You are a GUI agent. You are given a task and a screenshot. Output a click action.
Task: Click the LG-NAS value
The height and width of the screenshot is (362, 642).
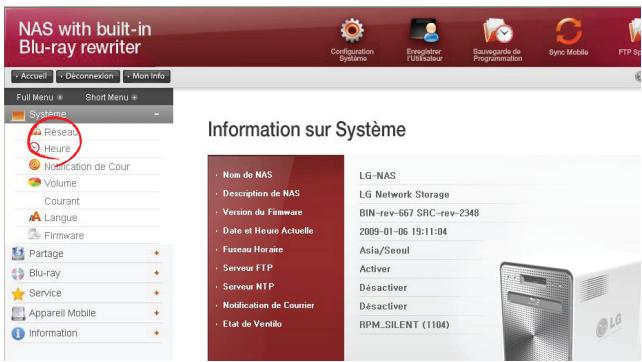pyautogui.click(x=378, y=176)
